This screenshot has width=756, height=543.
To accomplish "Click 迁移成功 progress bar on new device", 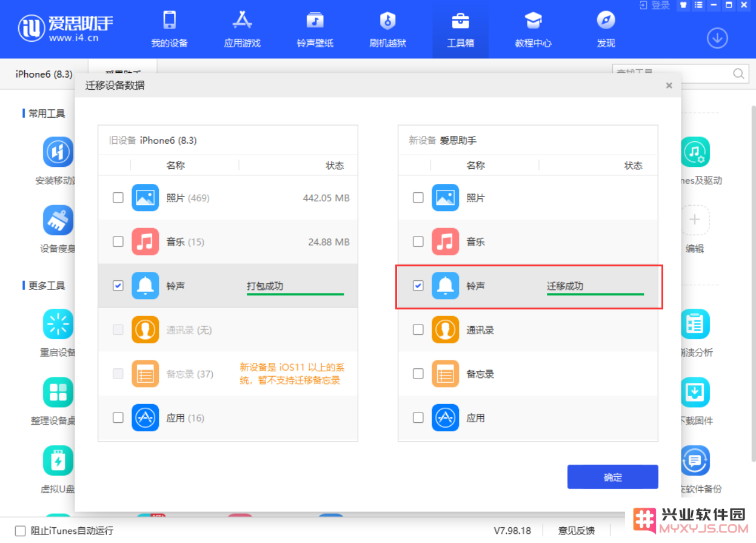I will pos(595,294).
